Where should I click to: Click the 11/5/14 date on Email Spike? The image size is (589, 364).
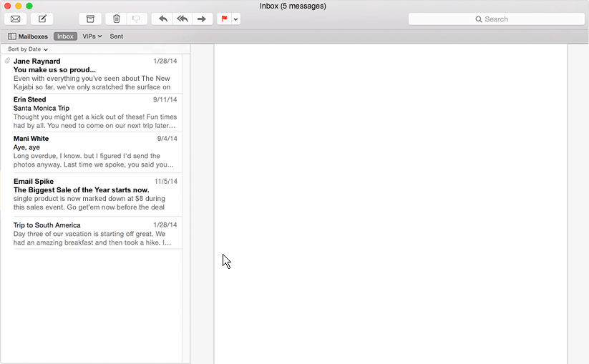165,181
